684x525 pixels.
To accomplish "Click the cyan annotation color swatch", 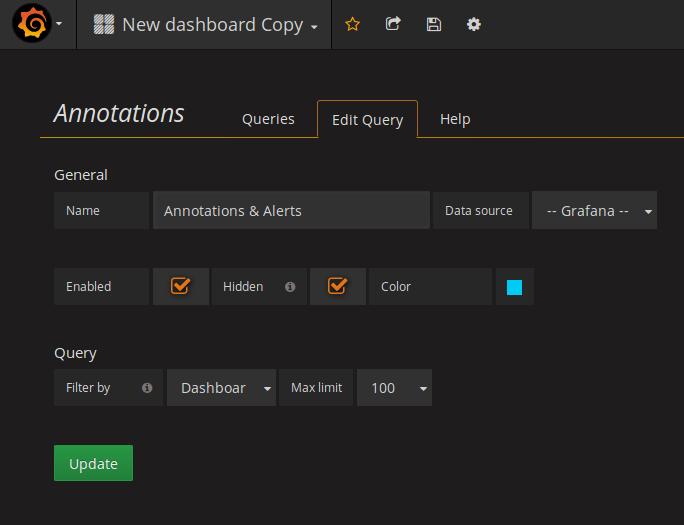I will pyautogui.click(x=514, y=287).
